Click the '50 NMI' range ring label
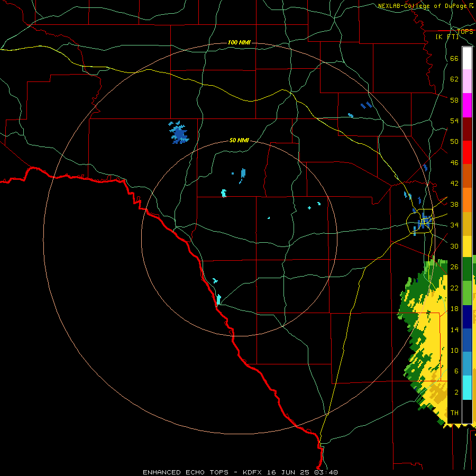 click(x=239, y=140)
